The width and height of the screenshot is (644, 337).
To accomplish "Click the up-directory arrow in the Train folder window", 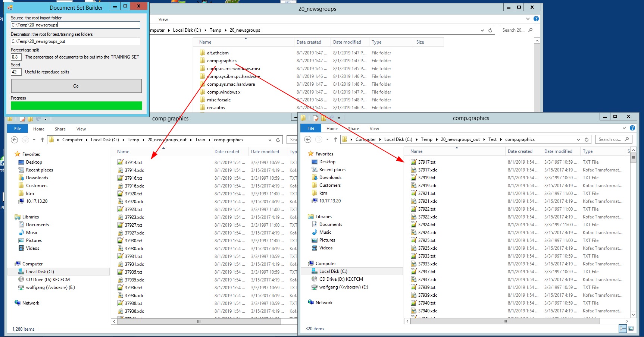I will (43, 140).
